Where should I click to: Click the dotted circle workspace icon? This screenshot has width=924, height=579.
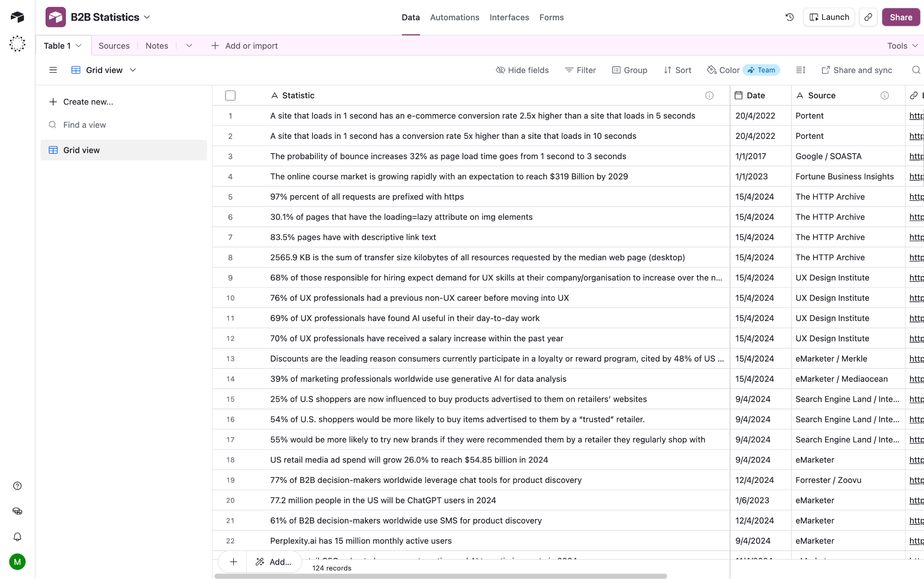17,44
